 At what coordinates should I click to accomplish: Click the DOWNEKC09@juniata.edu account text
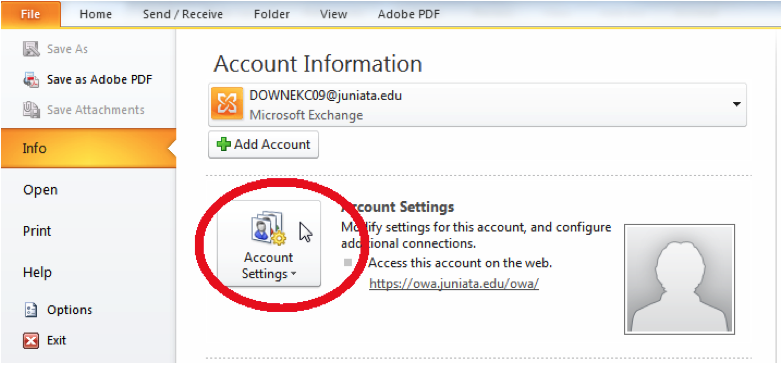[326, 95]
